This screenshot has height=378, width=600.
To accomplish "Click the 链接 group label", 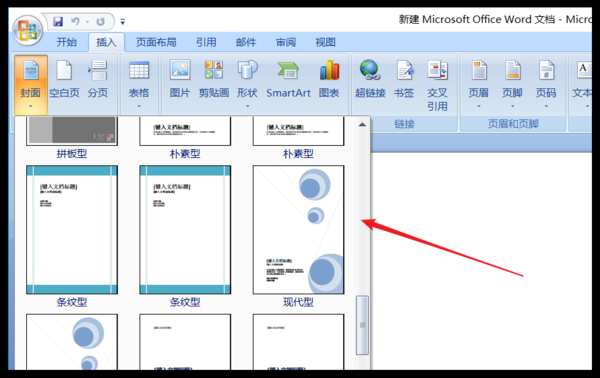I will click(404, 124).
